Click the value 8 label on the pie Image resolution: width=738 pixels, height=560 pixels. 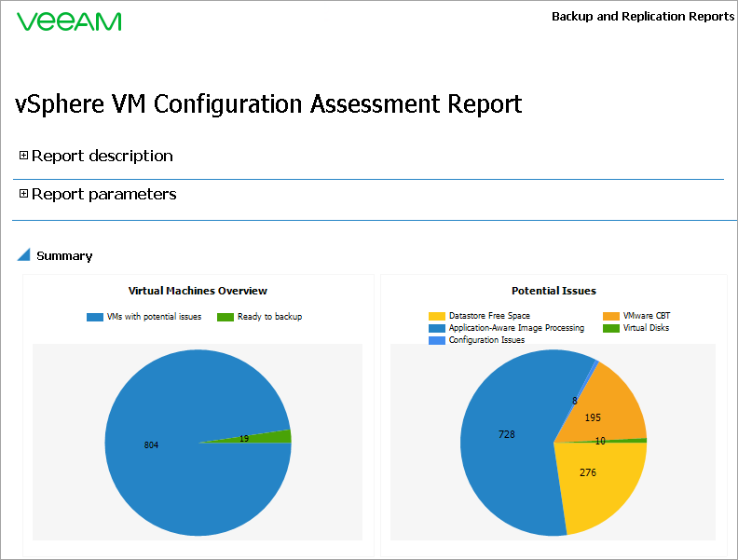(575, 401)
